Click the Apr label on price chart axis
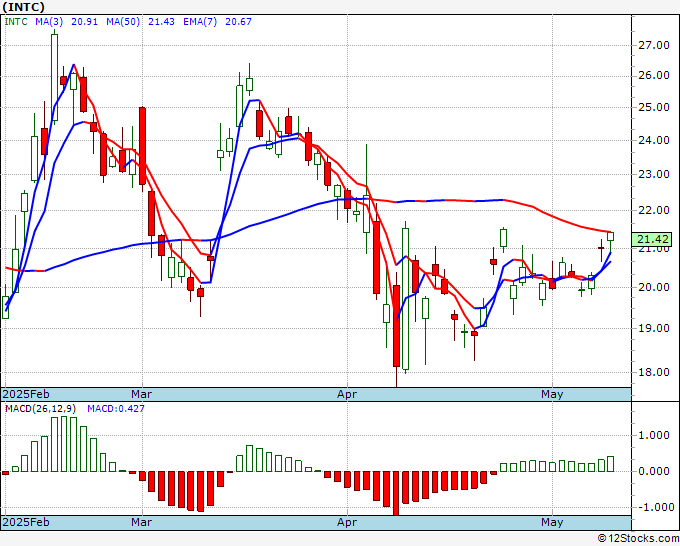Image resolution: width=680 pixels, height=546 pixels. (347, 394)
